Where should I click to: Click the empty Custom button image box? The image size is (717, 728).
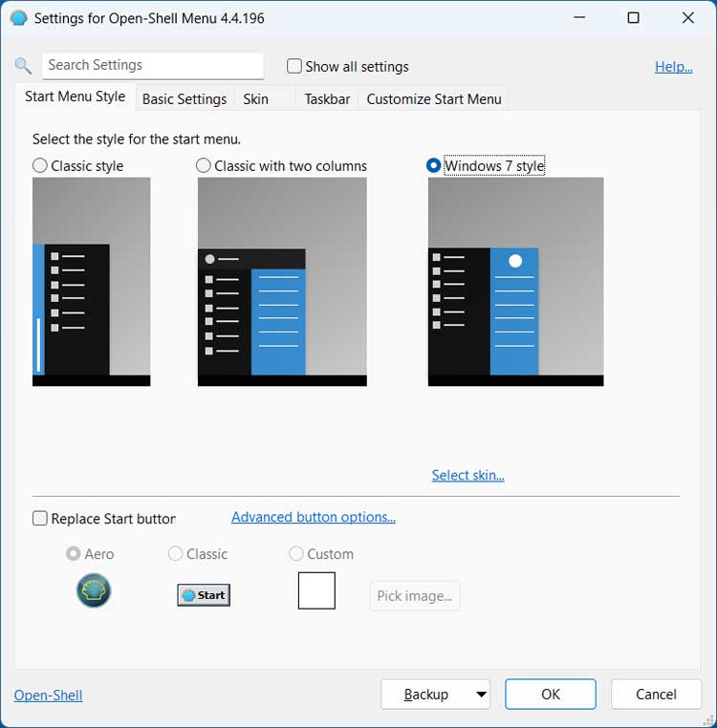tap(316, 590)
